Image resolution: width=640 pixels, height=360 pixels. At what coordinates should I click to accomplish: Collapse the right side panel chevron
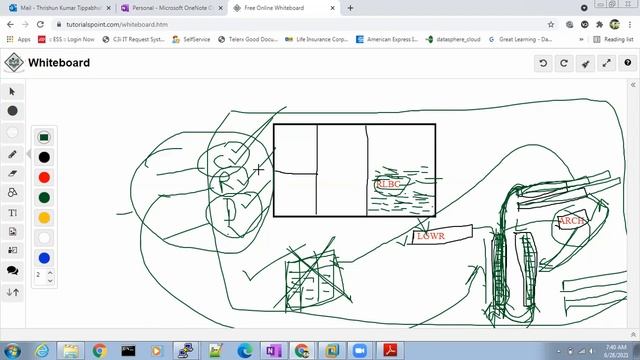(633, 85)
